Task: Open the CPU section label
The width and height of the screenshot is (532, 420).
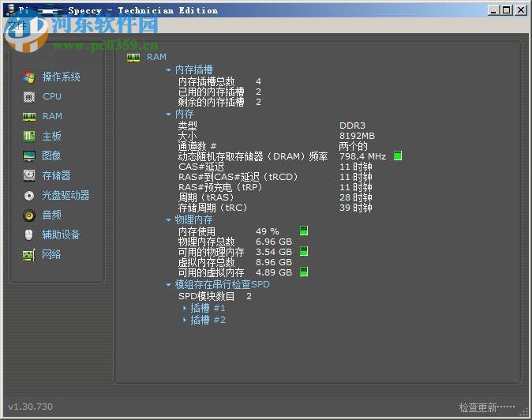Action: pyautogui.click(x=52, y=96)
